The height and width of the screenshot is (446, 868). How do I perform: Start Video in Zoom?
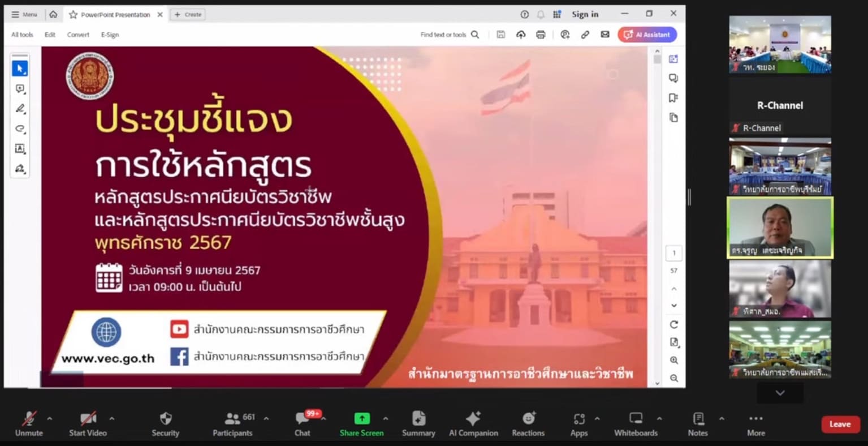88,424
